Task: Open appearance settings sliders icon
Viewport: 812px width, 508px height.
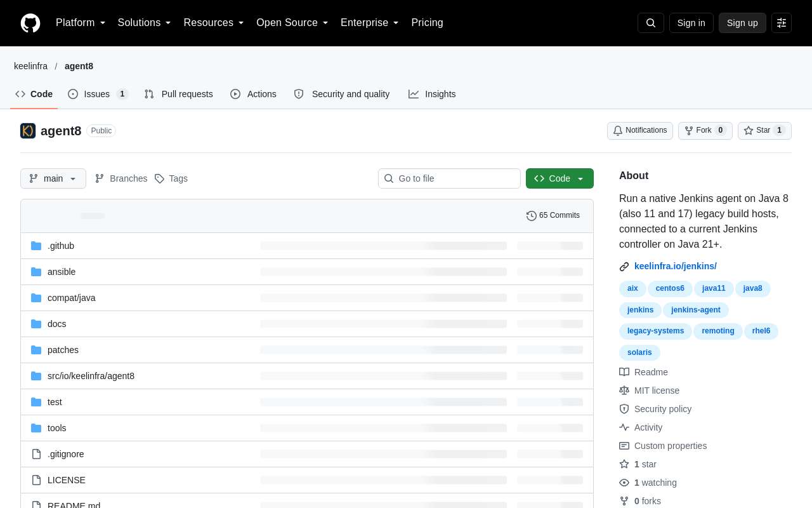Action: click(782, 23)
